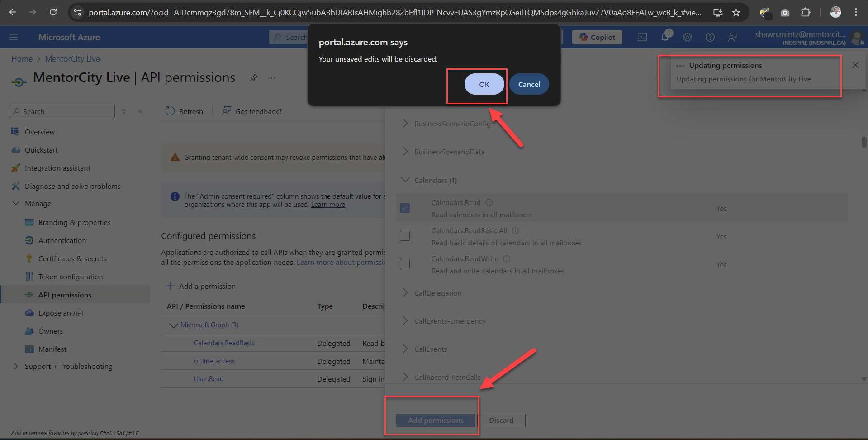Click the site information icon in address bar
Viewport: 868px width, 440px height.
[77, 12]
